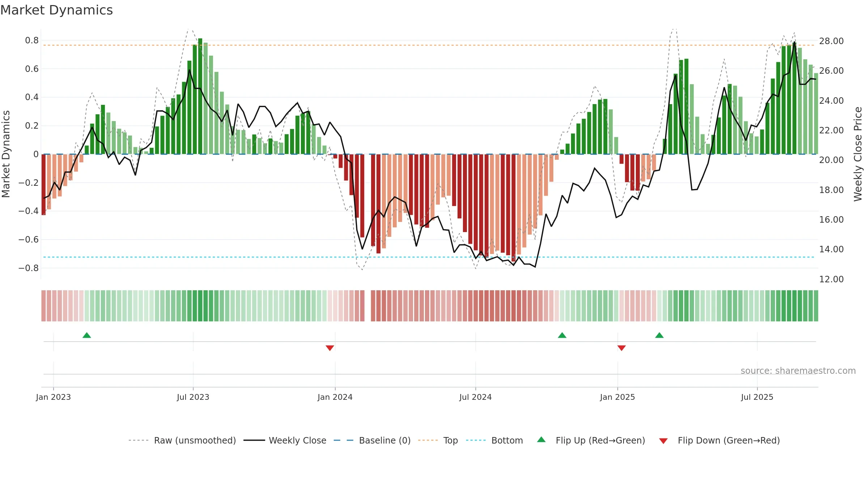The image size is (868, 488).
Task: Click the 12.00 price axis label
Action: tap(831, 279)
